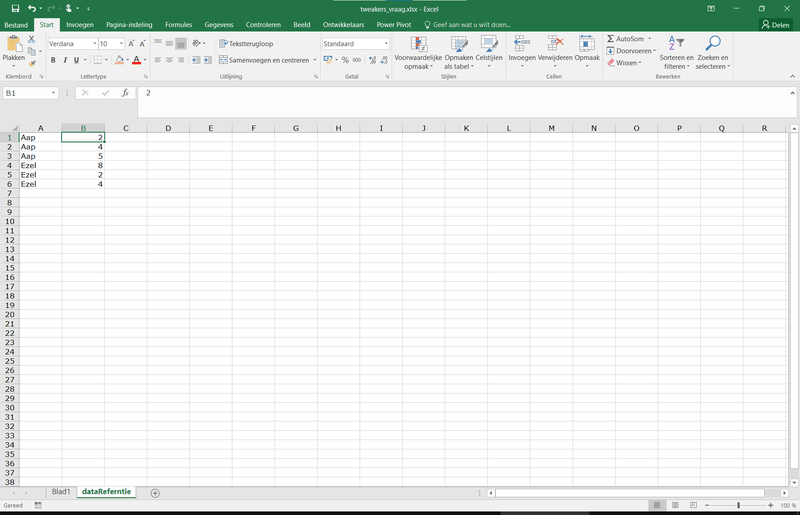The image size is (800, 515).
Task: Increase indent icon
Action: [x=207, y=60]
